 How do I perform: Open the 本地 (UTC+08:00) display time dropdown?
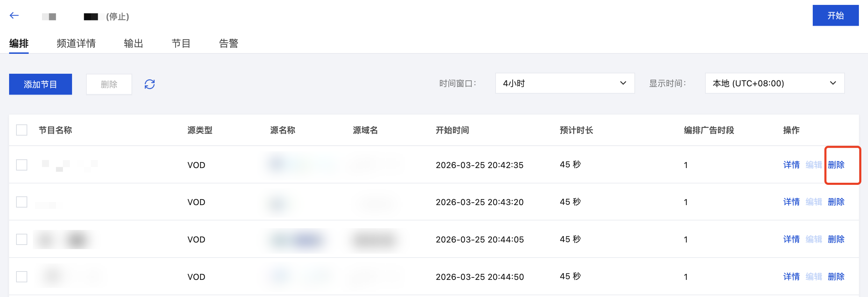pos(775,83)
